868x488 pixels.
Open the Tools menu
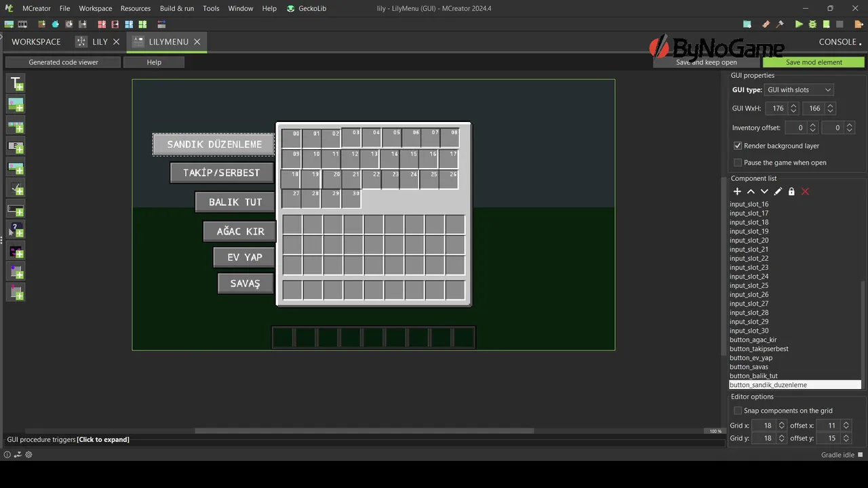[x=211, y=8]
